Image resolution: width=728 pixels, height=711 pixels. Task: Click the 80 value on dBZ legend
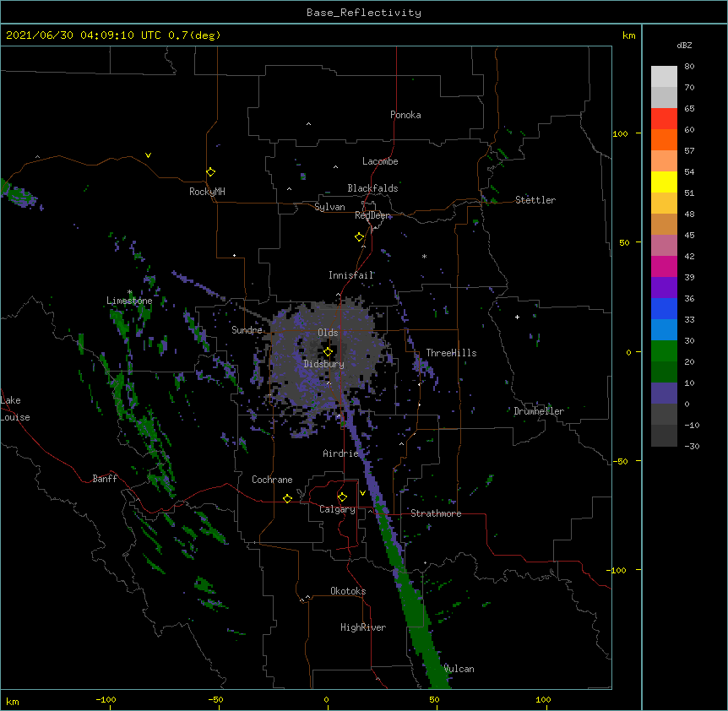click(x=689, y=67)
